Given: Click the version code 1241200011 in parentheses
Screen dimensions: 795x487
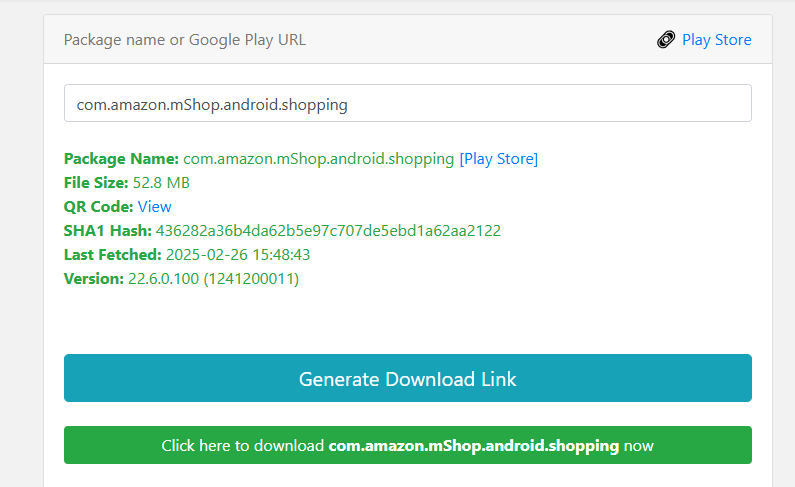Looking at the screenshot, I should pos(251,279).
